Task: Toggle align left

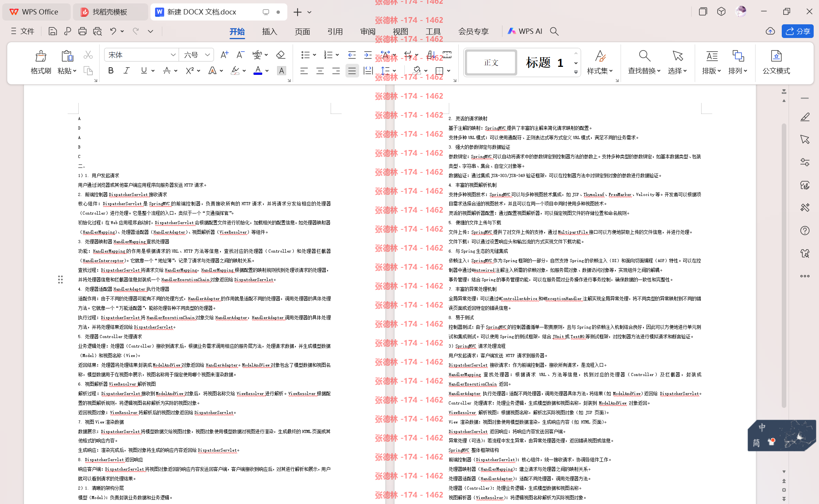Action: tap(304, 71)
